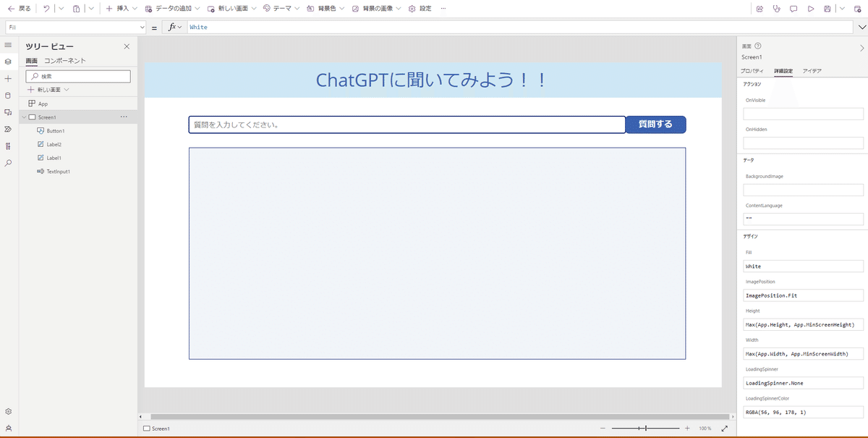Undo the last action
This screenshot has width=868, height=438.
click(46, 9)
